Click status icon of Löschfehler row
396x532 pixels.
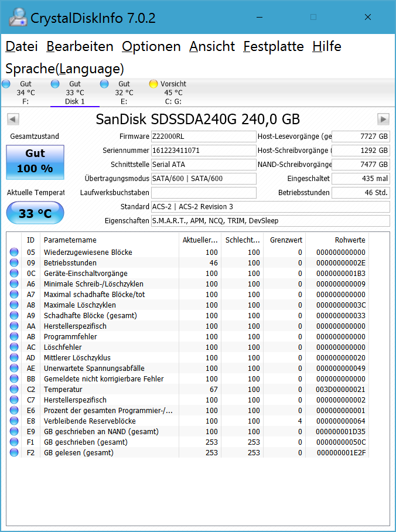(x=14, y=347)
